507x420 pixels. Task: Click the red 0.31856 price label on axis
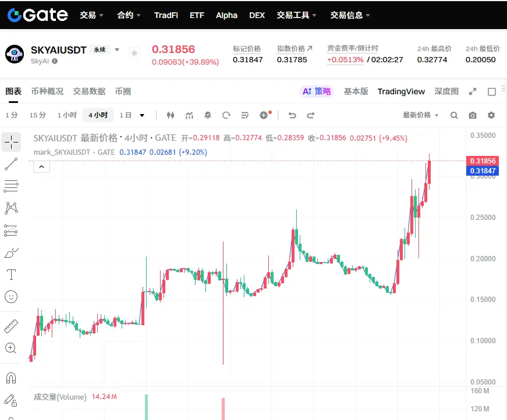(x=483, y=161)
